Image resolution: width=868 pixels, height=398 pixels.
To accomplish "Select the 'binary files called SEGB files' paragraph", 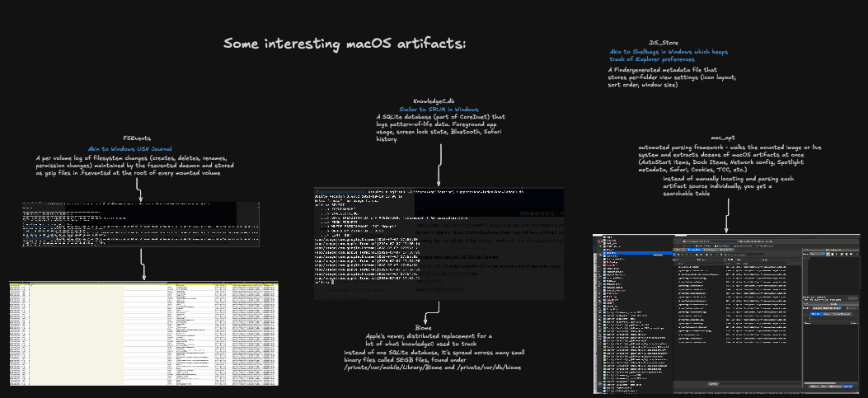I will pyautogui.click(x=434, y=360).
